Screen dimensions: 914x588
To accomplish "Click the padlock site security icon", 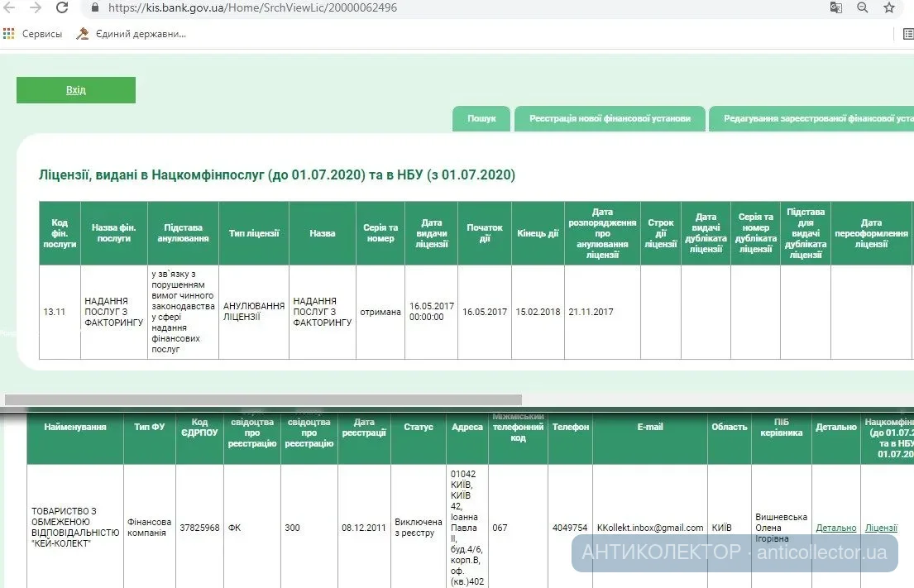I will pos(94,7).
